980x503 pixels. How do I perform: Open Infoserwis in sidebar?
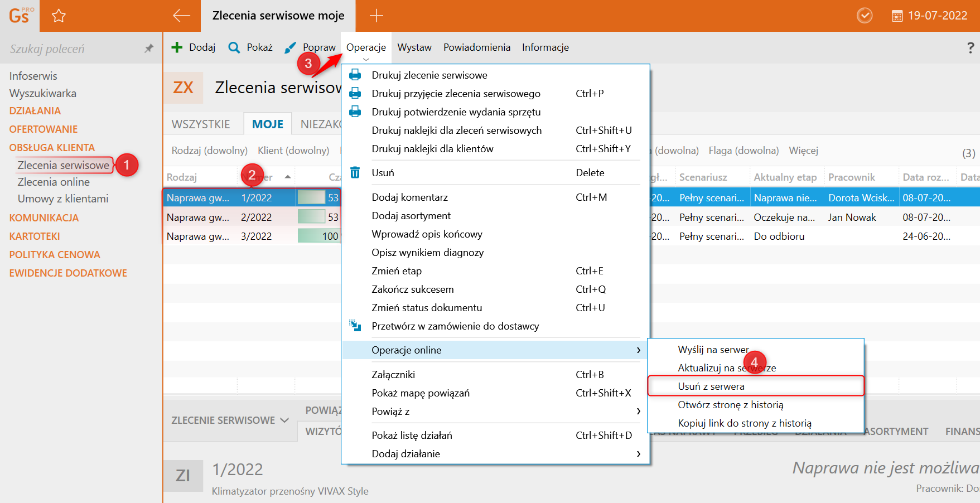tap(33, 76)
